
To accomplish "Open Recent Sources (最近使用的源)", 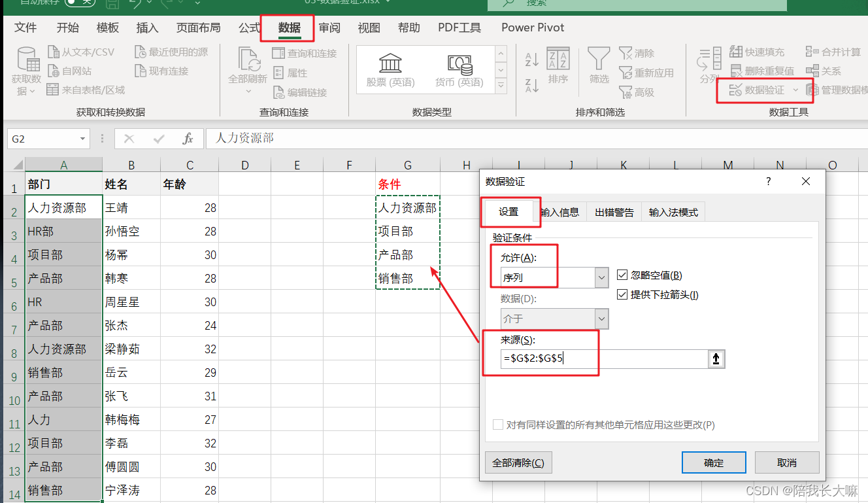I will (171, 52).
